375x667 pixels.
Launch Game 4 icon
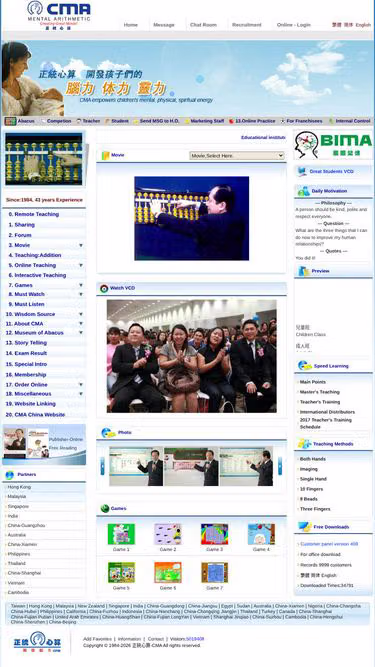[x=261, y=534]
